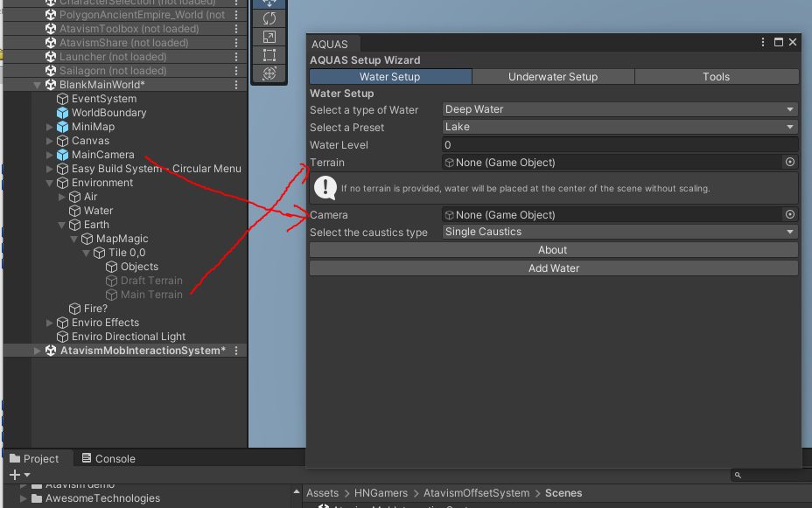
Task: Click the MainCamera prefab cube icon
Action: [x=63, y=154]
